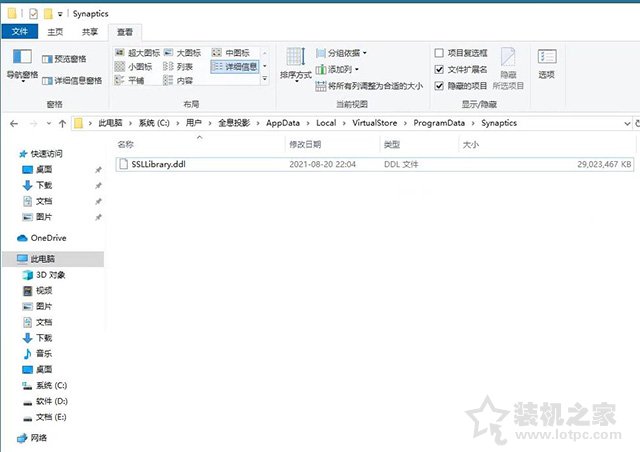Click Local in the address path
640x452 pixels.
326,123
